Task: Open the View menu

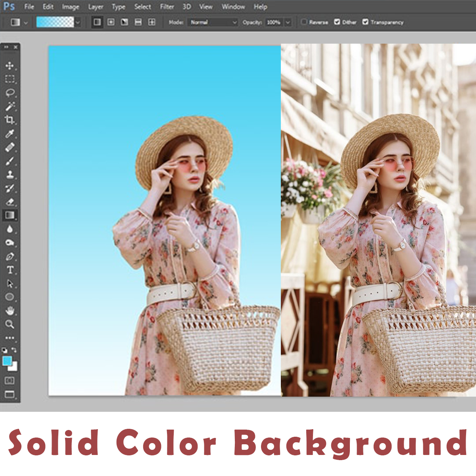Action: point(205,7)
